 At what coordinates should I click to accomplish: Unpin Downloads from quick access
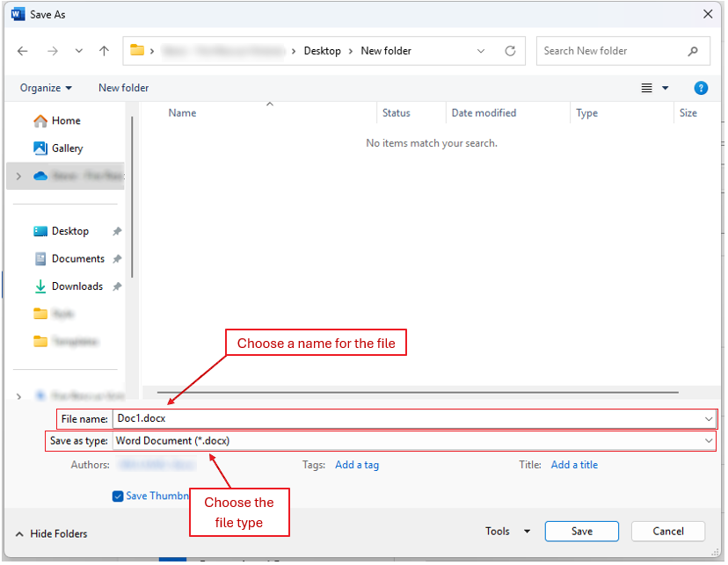(x=115, y=286)
